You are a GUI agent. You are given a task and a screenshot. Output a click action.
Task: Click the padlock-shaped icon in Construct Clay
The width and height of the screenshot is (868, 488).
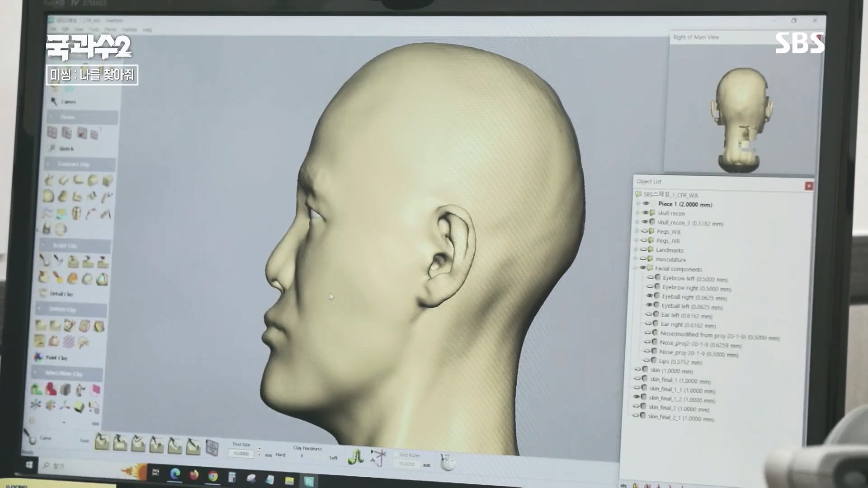pos(47,229)
